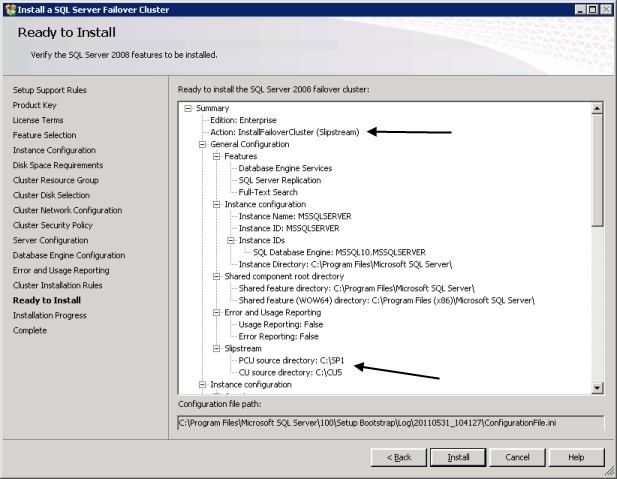The image size is (617, 479).
Task: Select Cluster Security Policy step
Action: click(53, 225)
